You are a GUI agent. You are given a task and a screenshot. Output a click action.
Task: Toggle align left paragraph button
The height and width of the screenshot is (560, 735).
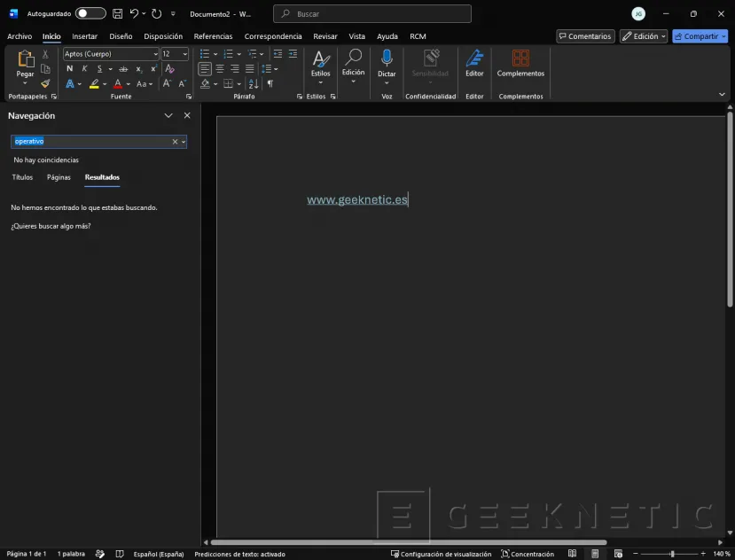point(205,69)
